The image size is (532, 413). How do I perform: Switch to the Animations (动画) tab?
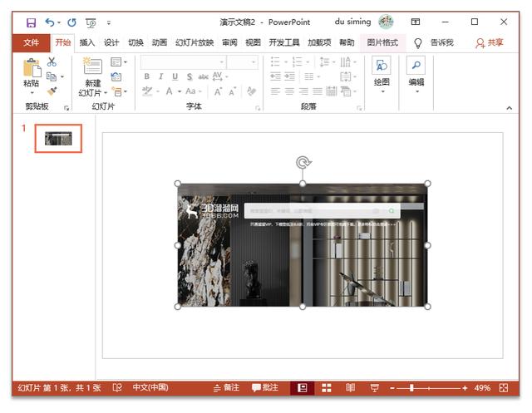click(159, 42)
